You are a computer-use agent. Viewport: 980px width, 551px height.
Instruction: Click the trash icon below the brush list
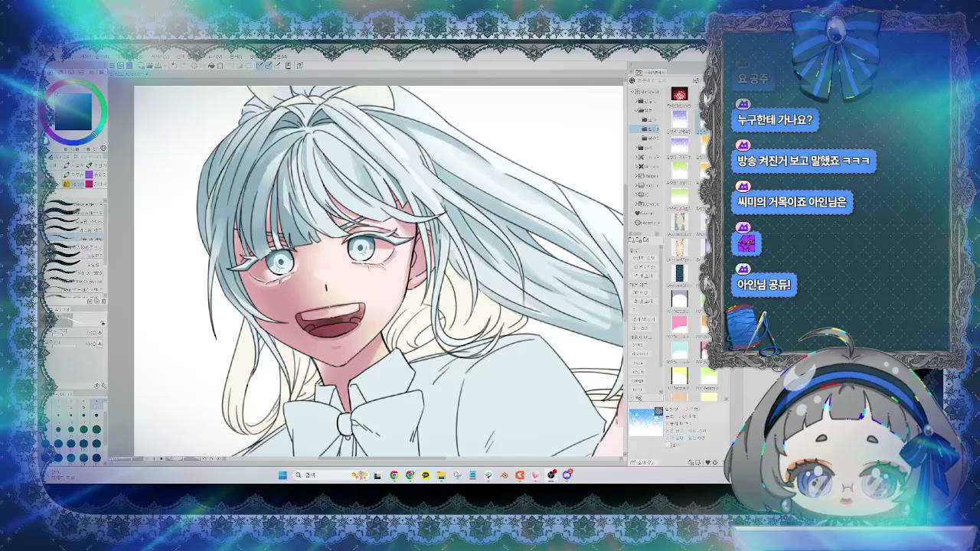pyautogui.click(x=103, y=301)
